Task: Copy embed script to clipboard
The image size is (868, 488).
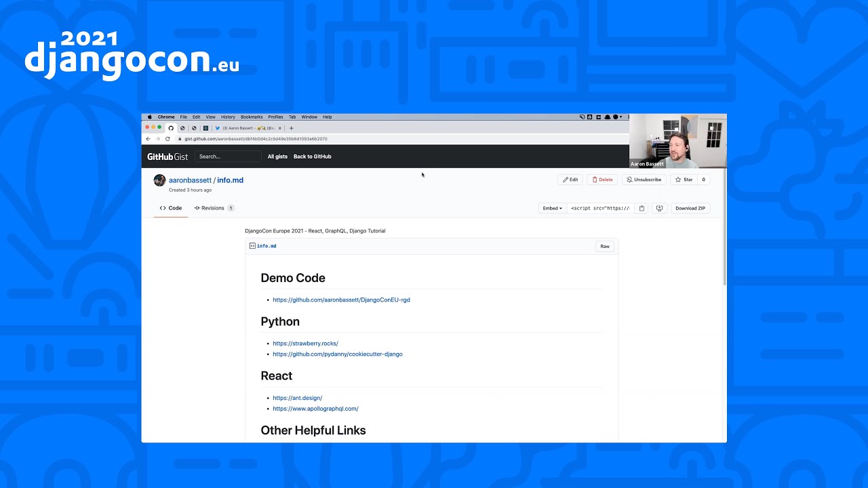Action: tap(642, 208)
